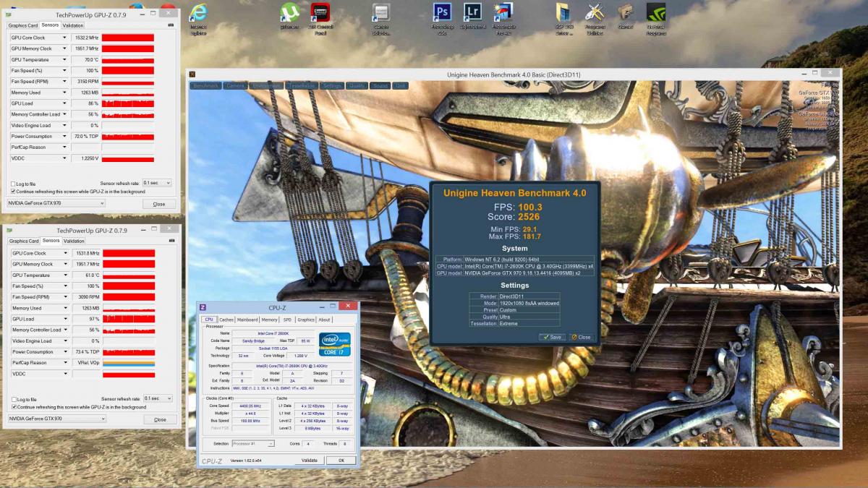The height and width of the screenshot is (488, 868).
Task: Click OK in CPU-Z
Action: pos(341,460)
